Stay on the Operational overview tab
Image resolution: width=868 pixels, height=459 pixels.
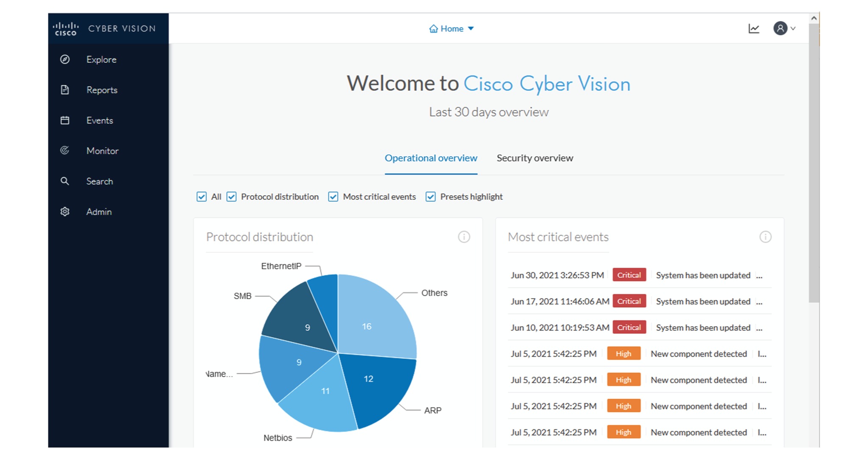431,158
